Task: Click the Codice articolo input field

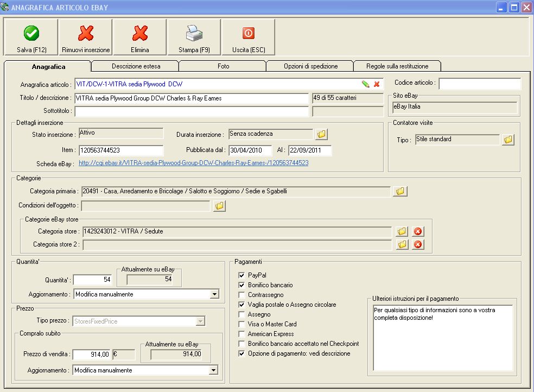Action: pos(480,84)
